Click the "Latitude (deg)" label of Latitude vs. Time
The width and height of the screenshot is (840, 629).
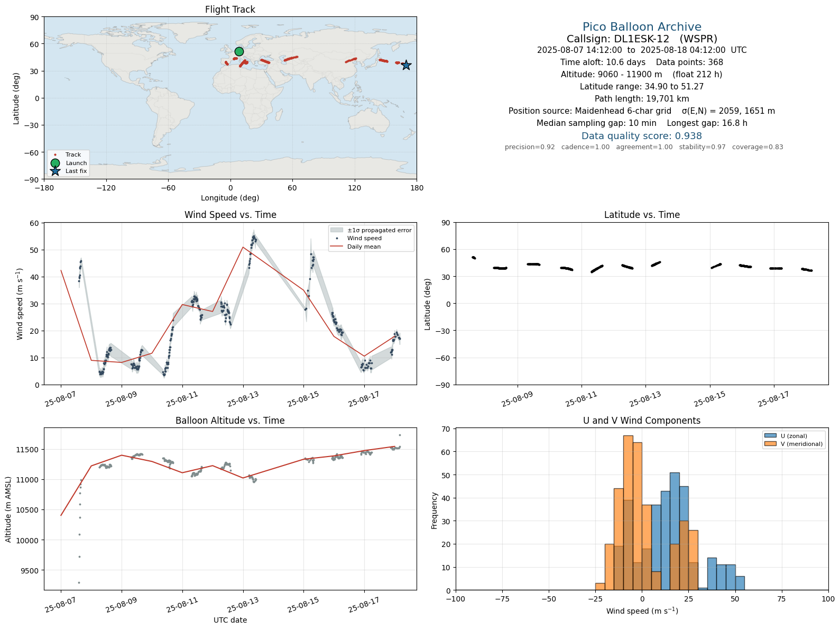tap(428, 304)
